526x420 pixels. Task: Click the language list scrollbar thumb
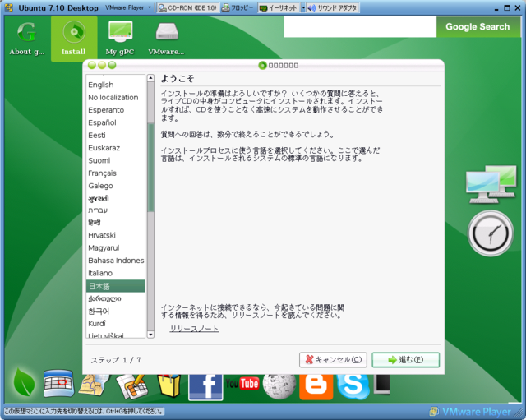[x=150, y=167]
